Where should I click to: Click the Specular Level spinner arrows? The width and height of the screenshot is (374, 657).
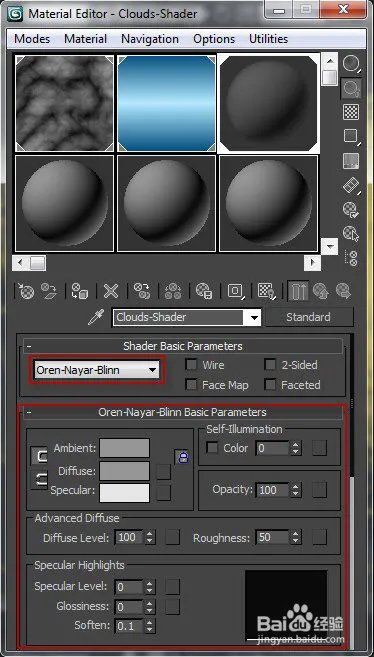click(x=150, y=587)
